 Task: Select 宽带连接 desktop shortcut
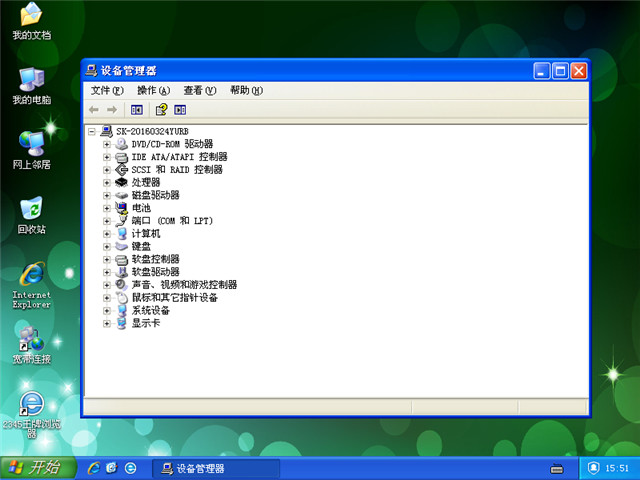coord(31,345)
